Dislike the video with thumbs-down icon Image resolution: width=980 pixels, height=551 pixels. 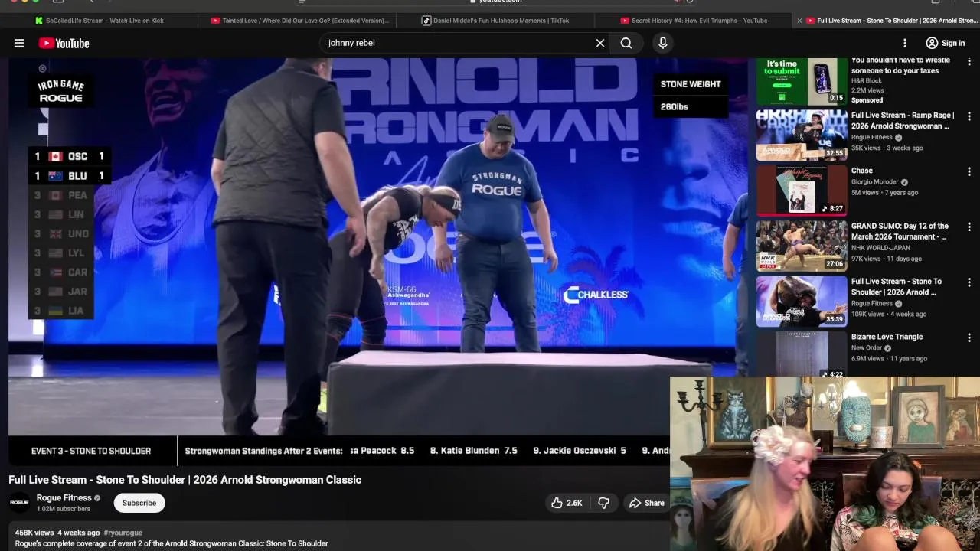pos(603,503)
